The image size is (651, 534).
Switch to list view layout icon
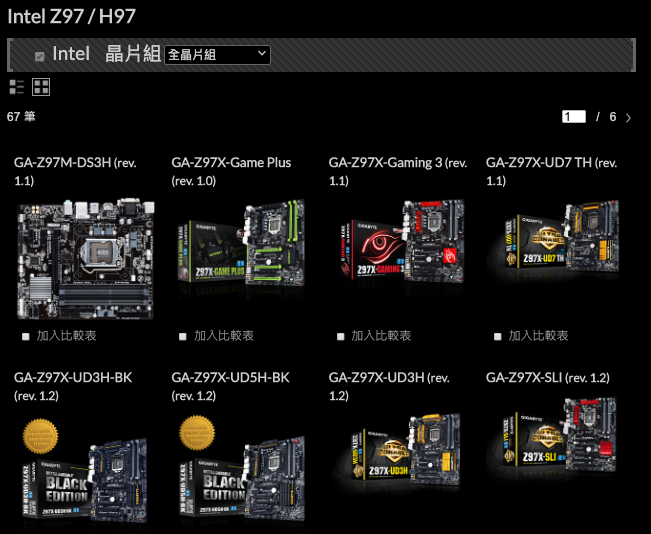tap(17, 87)
